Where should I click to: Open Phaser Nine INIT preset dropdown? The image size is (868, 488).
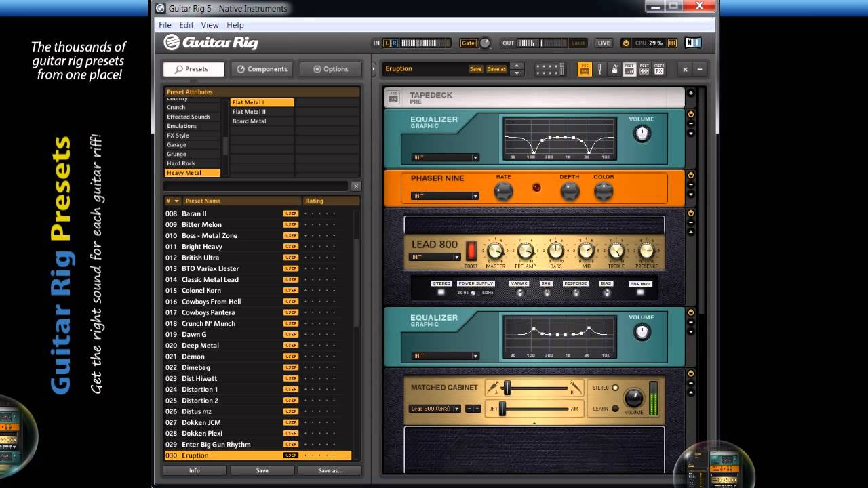pos(445,196)
